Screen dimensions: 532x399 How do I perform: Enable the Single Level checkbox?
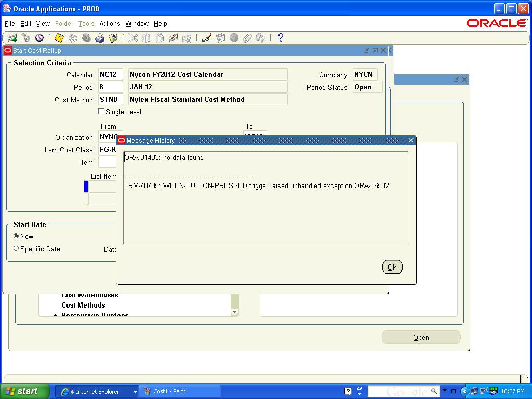[101, 111]
